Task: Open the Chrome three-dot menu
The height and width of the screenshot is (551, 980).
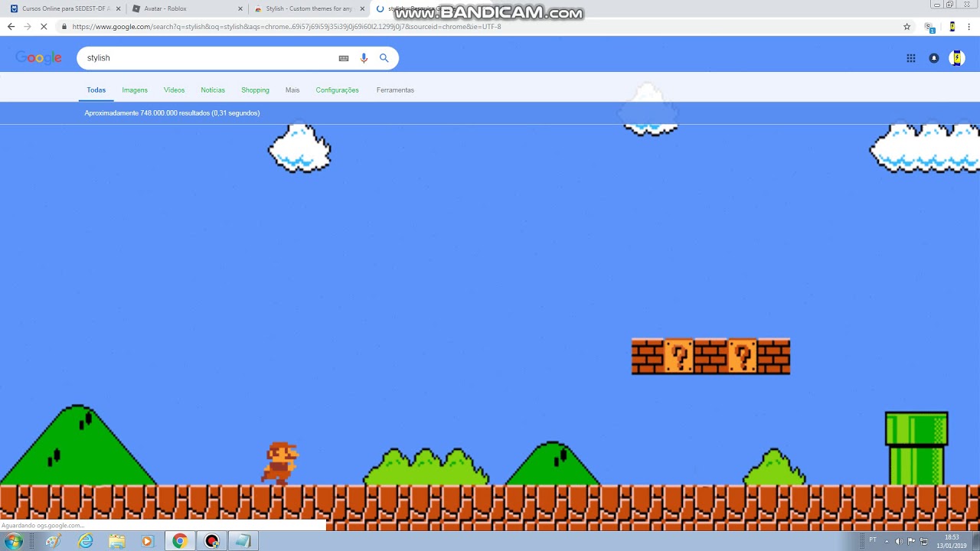Action: coord(970,26)
